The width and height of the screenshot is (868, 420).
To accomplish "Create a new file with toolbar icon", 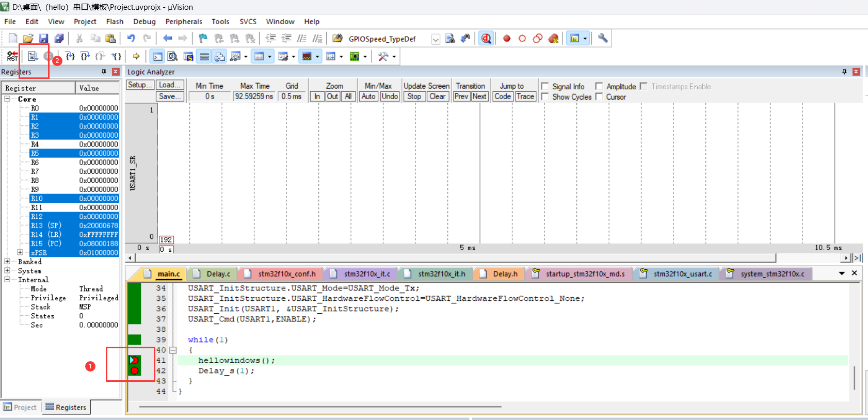I will click(x=13, y=39).
